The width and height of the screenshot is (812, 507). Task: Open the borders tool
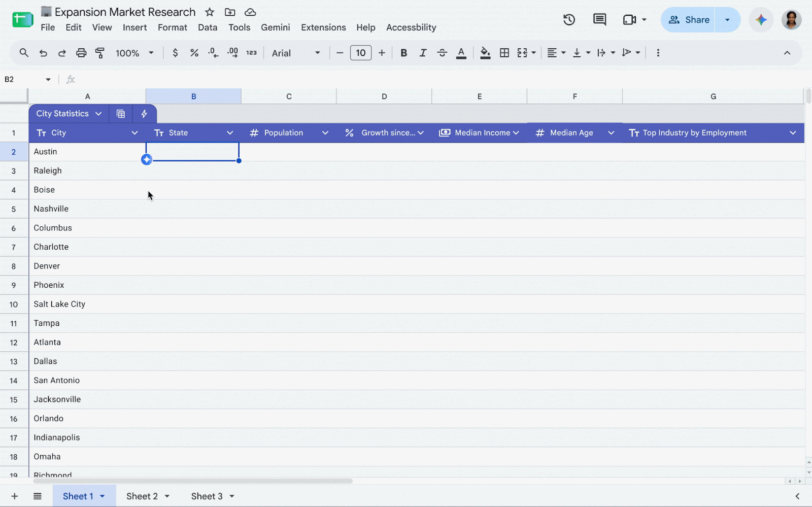[504, 53]
